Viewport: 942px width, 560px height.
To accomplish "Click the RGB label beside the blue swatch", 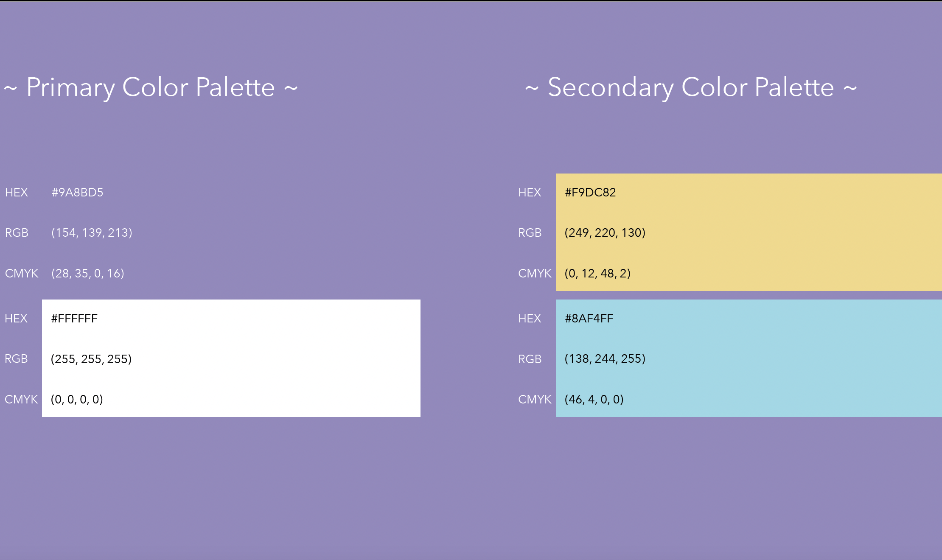I will [x=530, y=359].
